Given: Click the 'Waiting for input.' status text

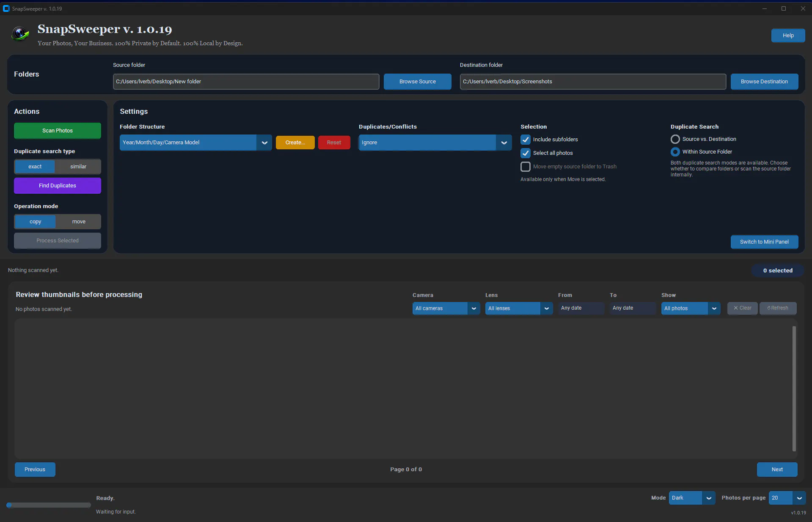Looking at the screenshot, I should tap(116, 512).
